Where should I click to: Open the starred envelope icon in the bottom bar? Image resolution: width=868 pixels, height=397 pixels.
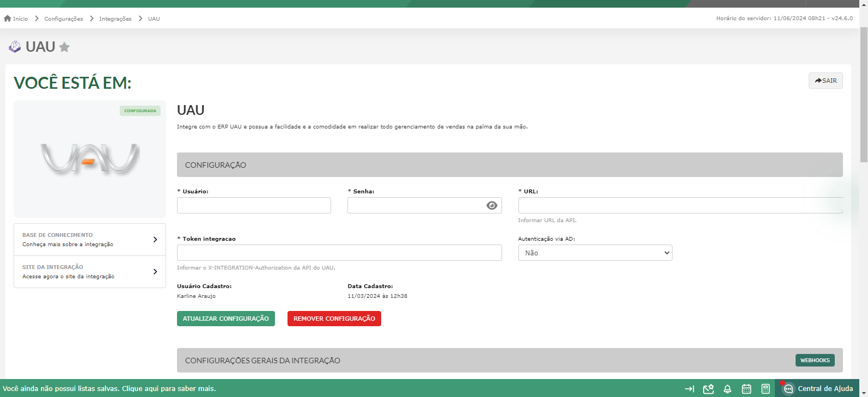pyautogui.click(x=708, y=389)
